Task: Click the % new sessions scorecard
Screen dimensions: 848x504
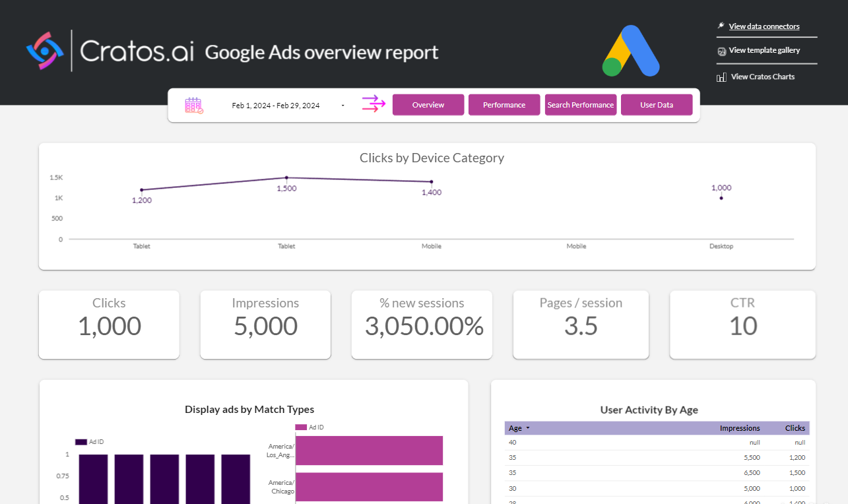Action: click(x=422, y=325)
